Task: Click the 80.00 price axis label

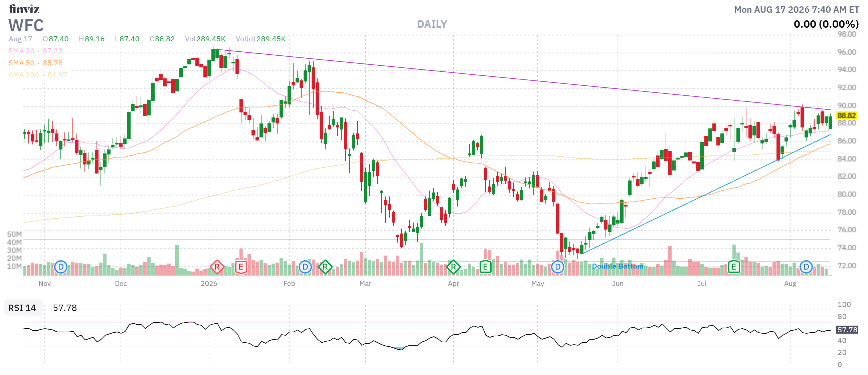Action: (x=846, y=194)
